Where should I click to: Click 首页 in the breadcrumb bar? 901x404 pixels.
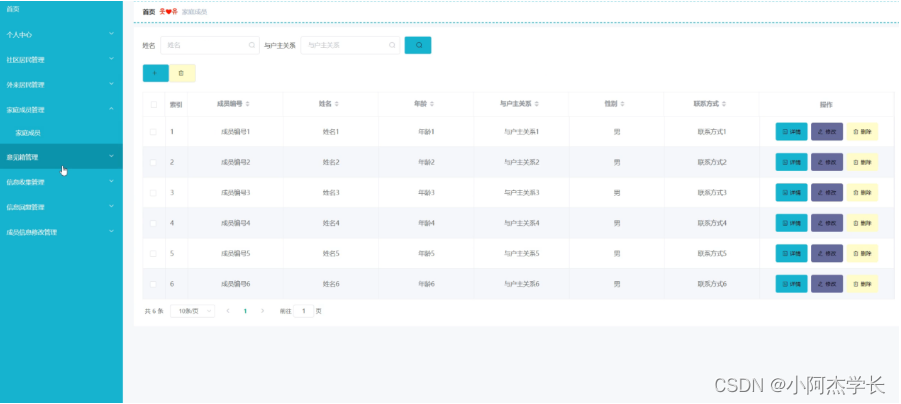pos(149,11)
